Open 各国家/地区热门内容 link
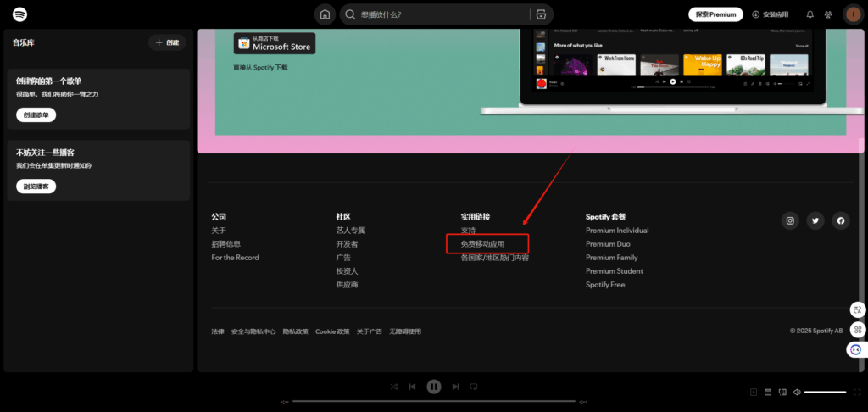This screenshot has width=868, height=412. point(495,258)
